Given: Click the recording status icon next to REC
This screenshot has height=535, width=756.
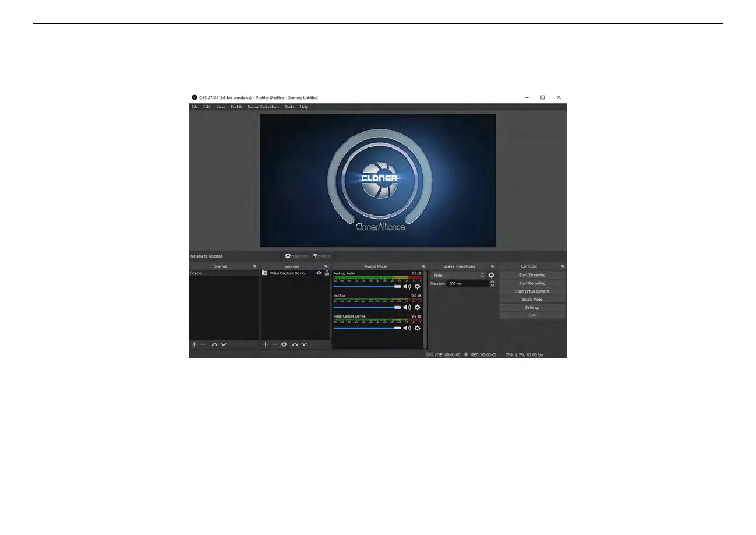Looking at the screenshot, I should pos(466,354).
